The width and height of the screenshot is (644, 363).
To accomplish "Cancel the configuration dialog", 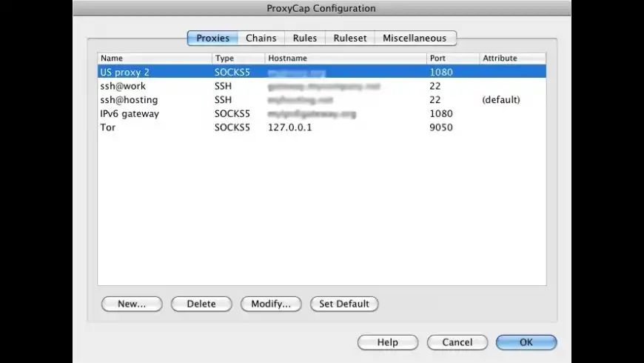I will 457,342.
